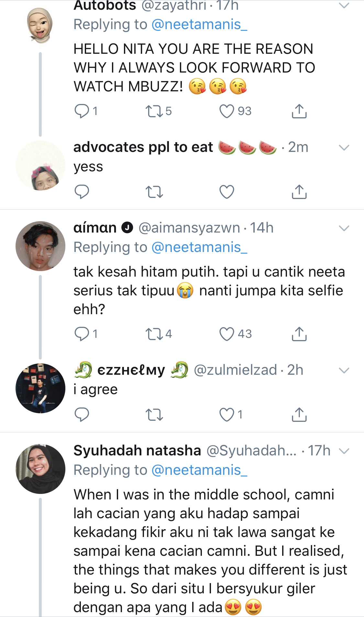
Task: Reply to the 'i agree' tweet
Action: click(x=82, y=415)
